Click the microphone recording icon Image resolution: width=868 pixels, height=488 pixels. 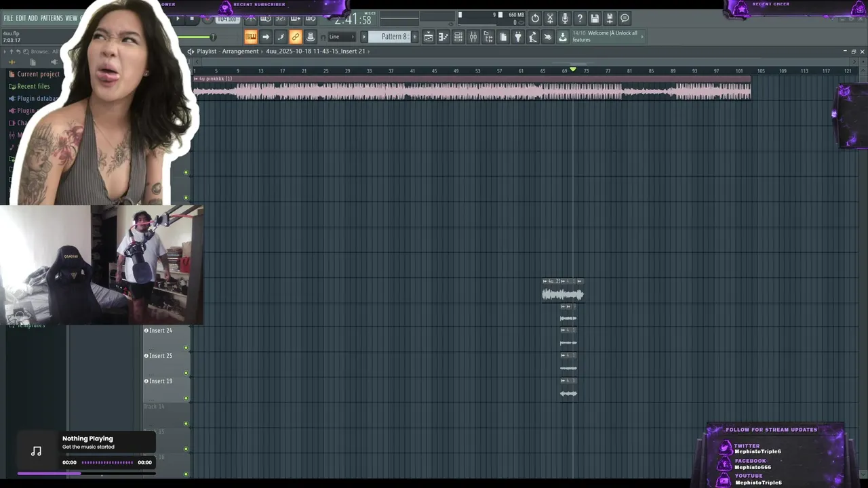(x=565, y=18)
